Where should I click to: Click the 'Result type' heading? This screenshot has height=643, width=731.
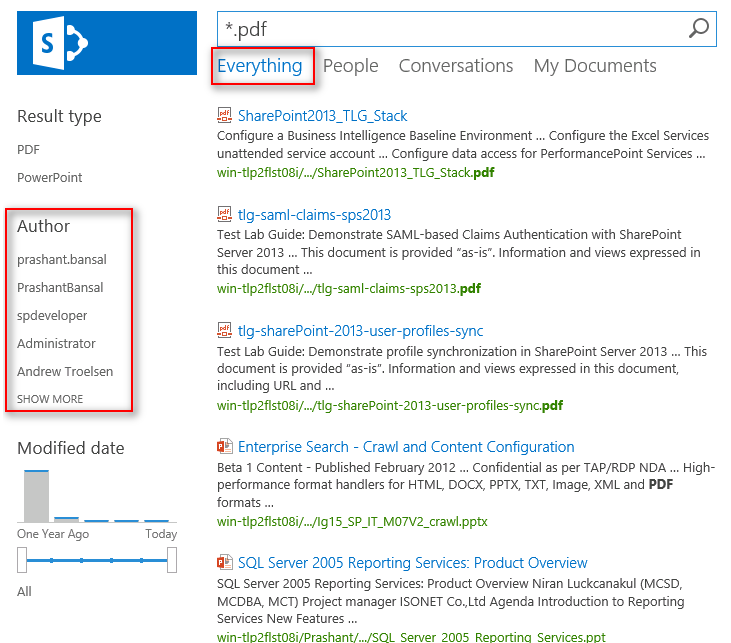59,116
